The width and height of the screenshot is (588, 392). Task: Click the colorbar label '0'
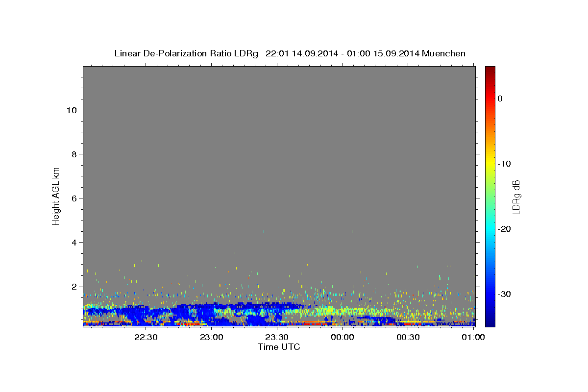tap(500, 98)
